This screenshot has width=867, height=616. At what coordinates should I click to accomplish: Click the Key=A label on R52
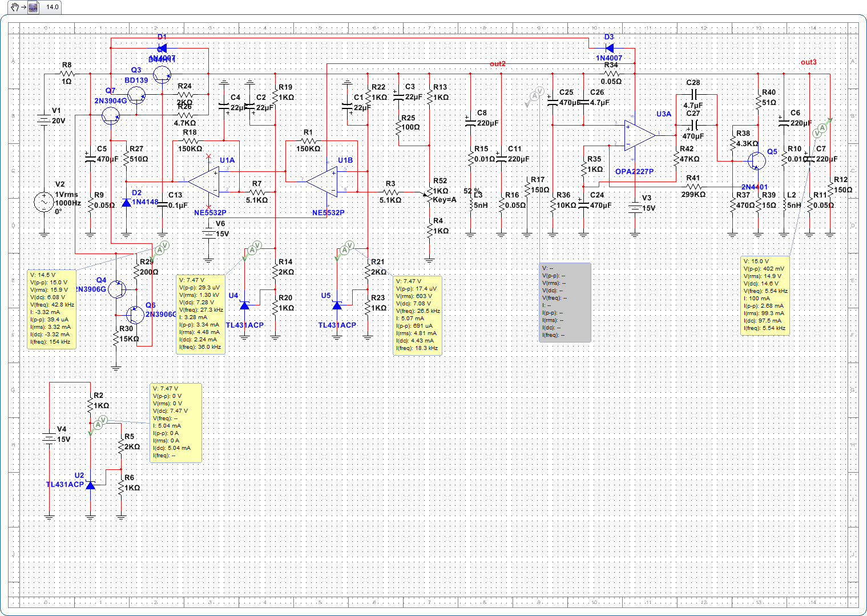445,200
